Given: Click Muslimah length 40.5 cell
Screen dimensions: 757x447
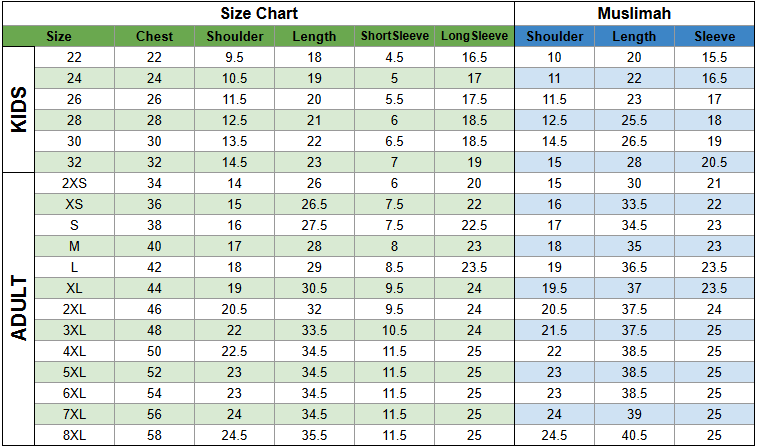Looking at the screenshot, I should (634, 435).
